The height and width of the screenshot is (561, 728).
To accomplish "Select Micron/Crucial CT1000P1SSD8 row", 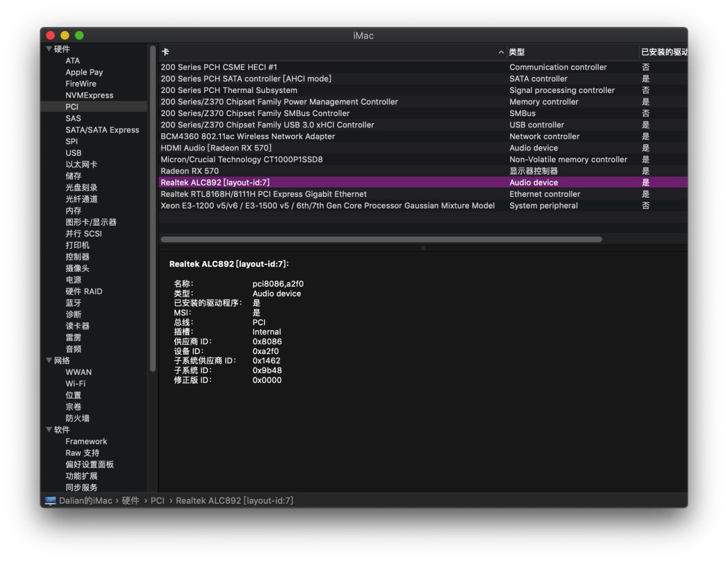I will [423, 160].
